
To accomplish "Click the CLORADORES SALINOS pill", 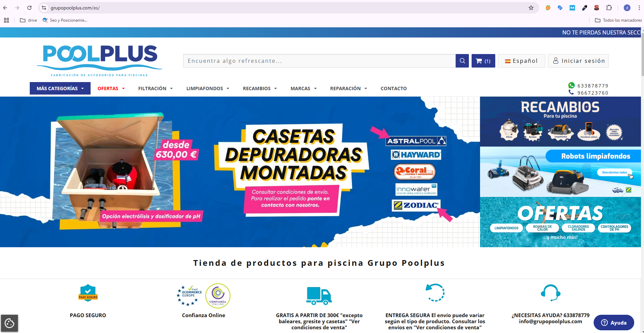I will (578, 228).
